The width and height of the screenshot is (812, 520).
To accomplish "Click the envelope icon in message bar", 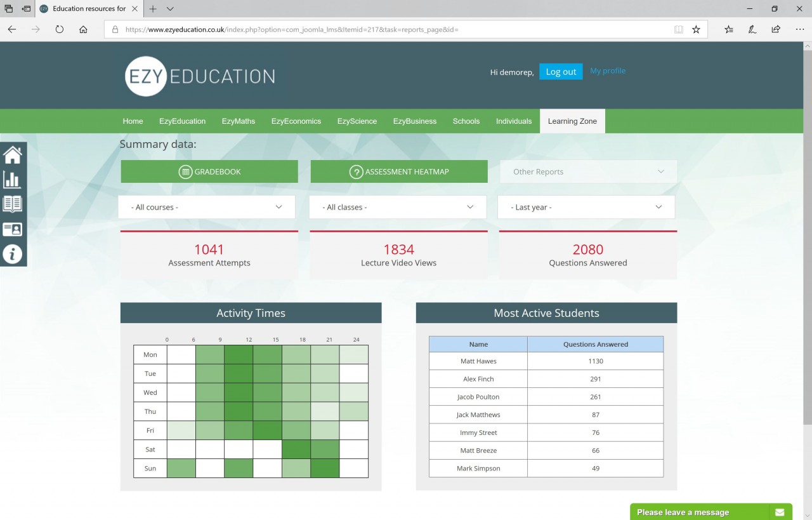I will (780, 512).
